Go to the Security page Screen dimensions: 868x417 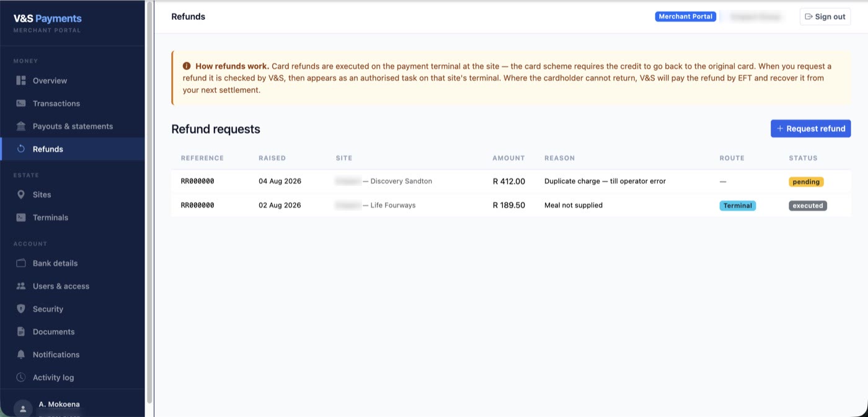click(x=73, y=309)
